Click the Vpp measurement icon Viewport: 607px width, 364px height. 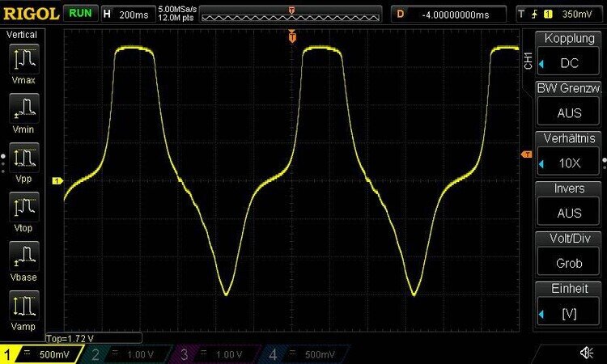26,158
